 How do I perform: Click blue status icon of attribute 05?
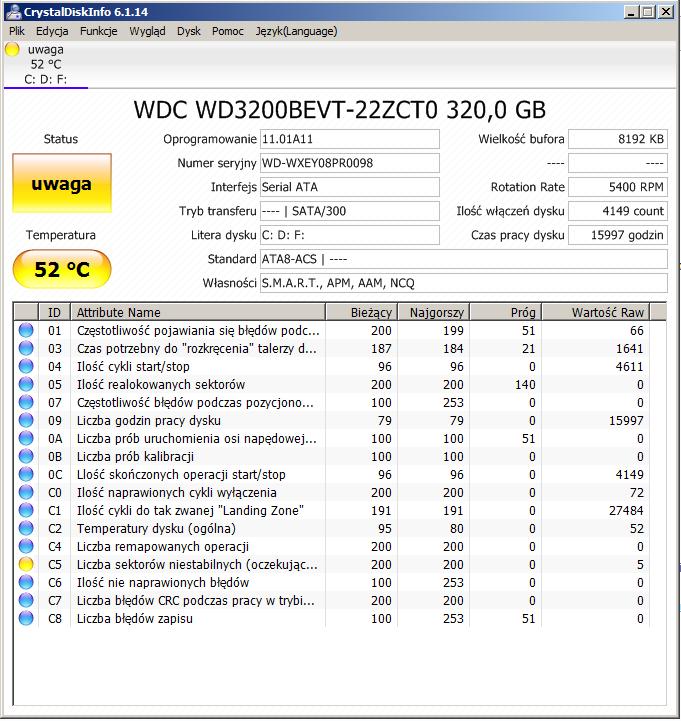coord(26,384)
